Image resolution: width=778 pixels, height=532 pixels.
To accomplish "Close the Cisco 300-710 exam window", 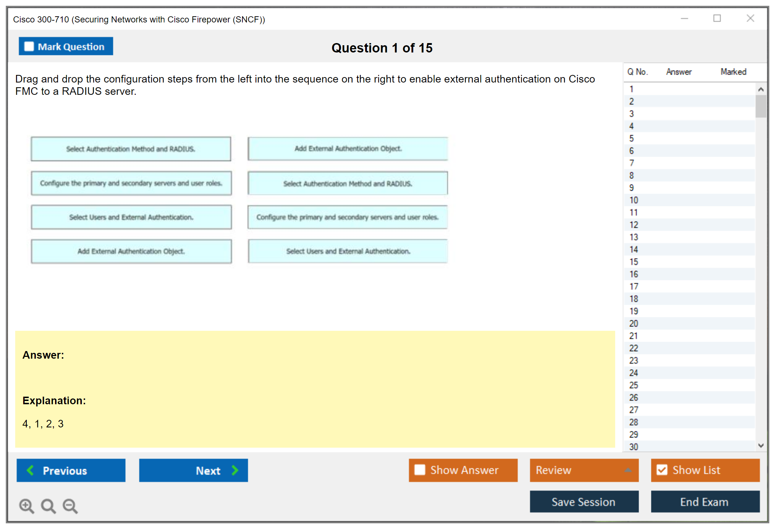I will 750,18.
